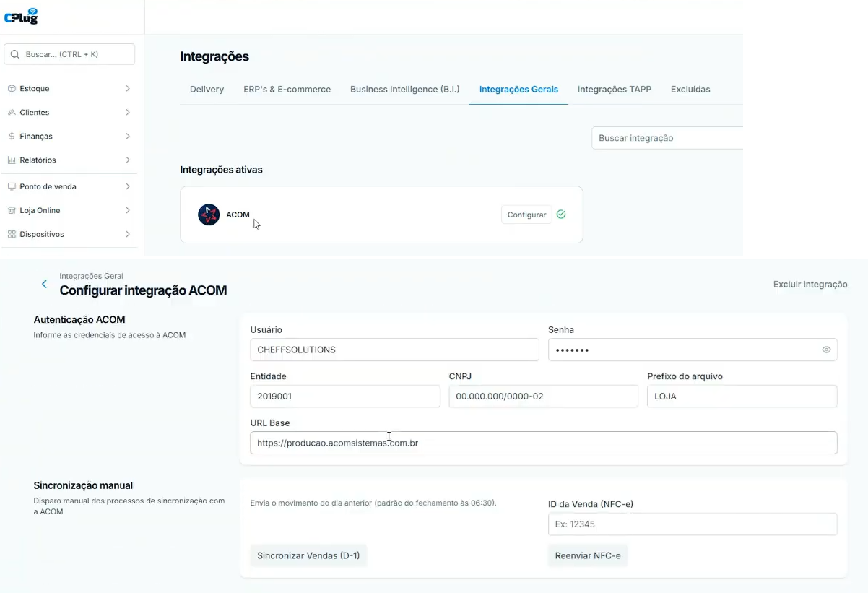Click the Ponto de venda menu label

48,186
